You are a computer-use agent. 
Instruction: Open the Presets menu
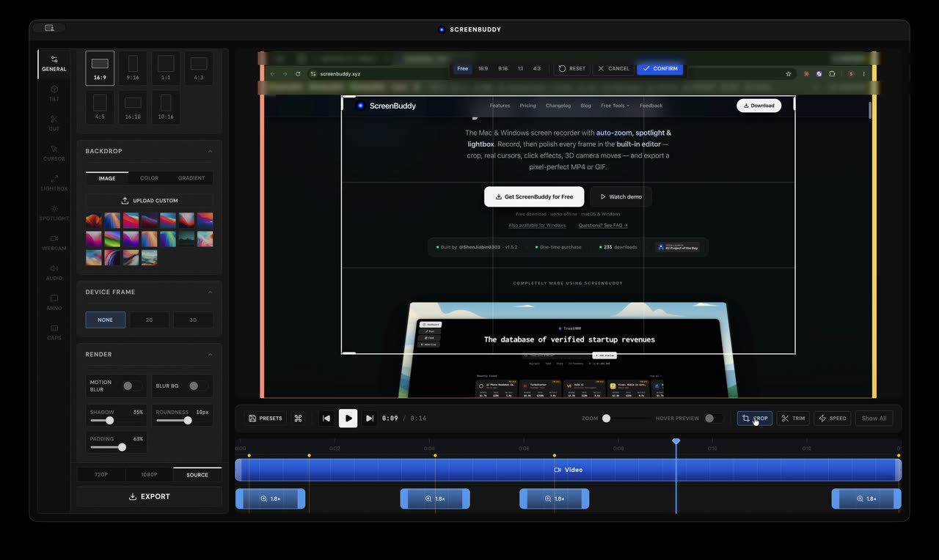click(x=265, y=419)
